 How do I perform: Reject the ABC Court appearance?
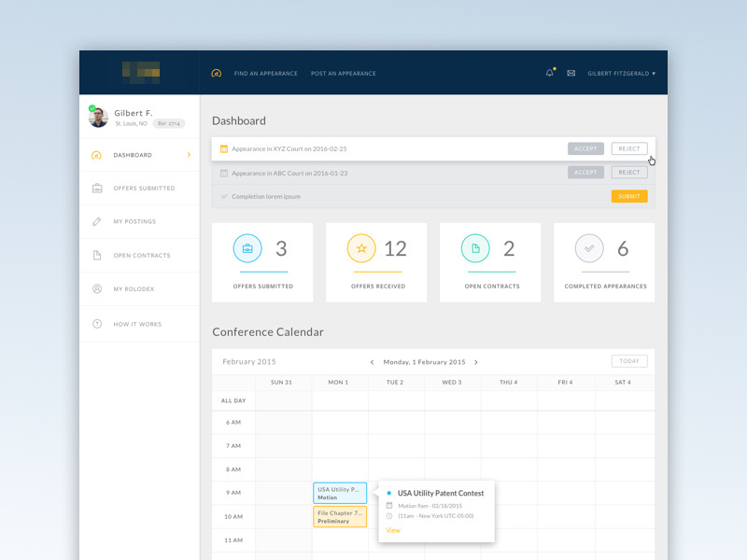(629, 173)
